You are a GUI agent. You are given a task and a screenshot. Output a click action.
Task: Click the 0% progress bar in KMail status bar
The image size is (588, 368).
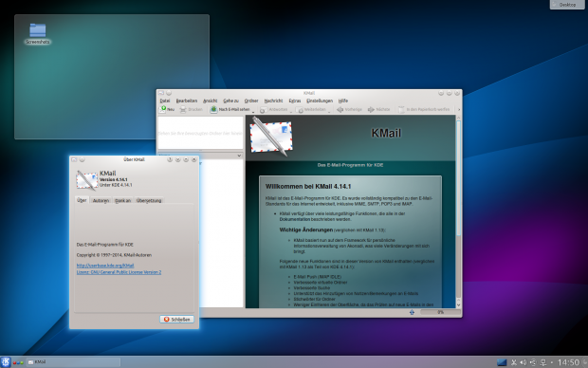tap(440, 312)
